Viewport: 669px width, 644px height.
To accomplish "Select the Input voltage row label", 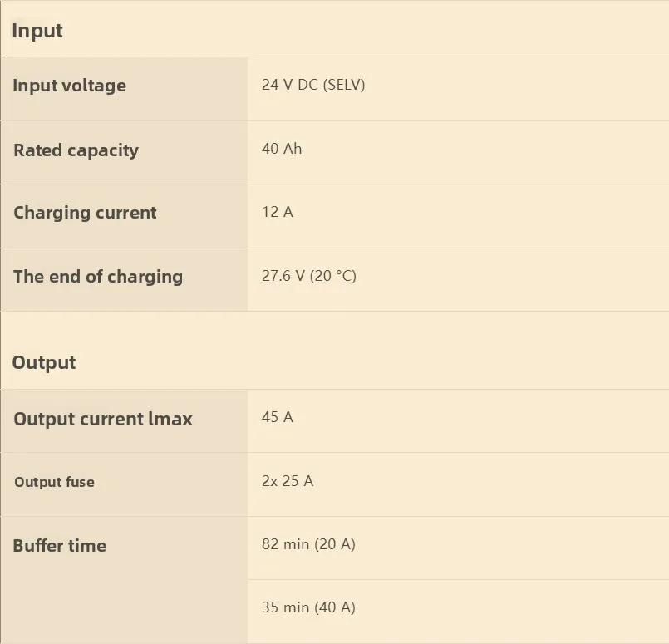I will point(70,86).
